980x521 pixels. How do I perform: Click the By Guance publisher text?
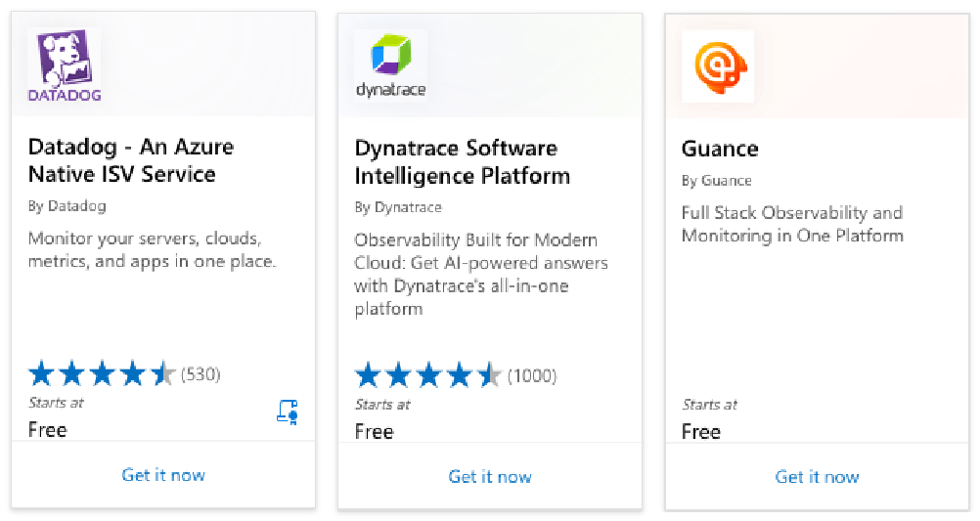click(x=717, y=181)
